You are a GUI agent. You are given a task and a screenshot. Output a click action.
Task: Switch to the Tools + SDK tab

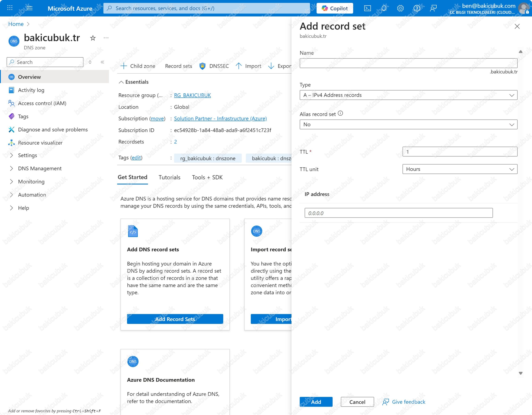click(x=207, y=177)
